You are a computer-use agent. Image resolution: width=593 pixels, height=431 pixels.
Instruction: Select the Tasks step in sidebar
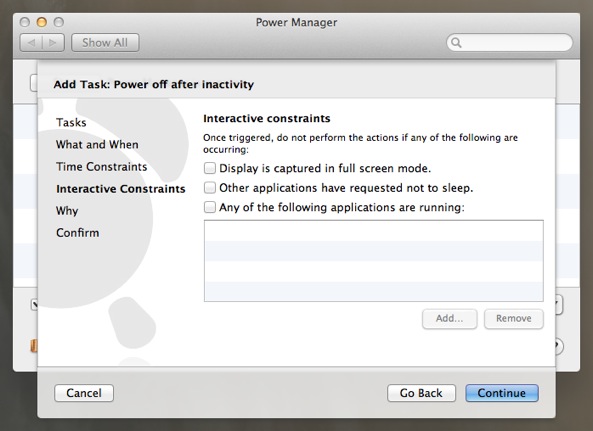pyautogui.click(x=71, y=122)
